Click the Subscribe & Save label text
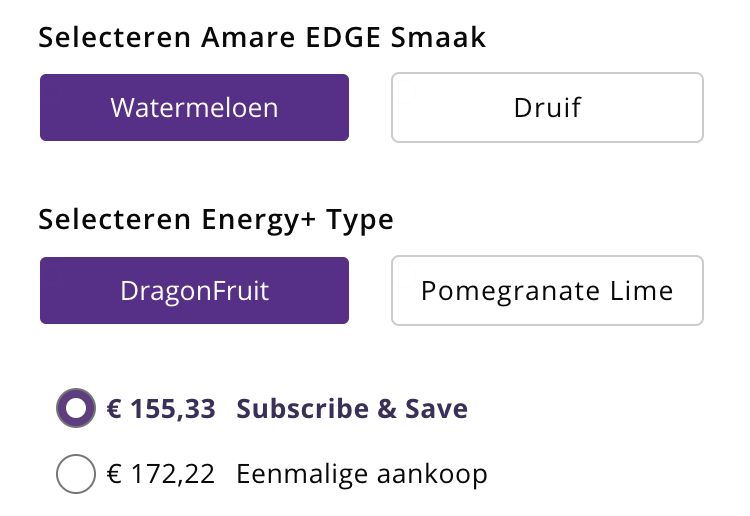Viewport: 750px width, 516px height. 352,408
